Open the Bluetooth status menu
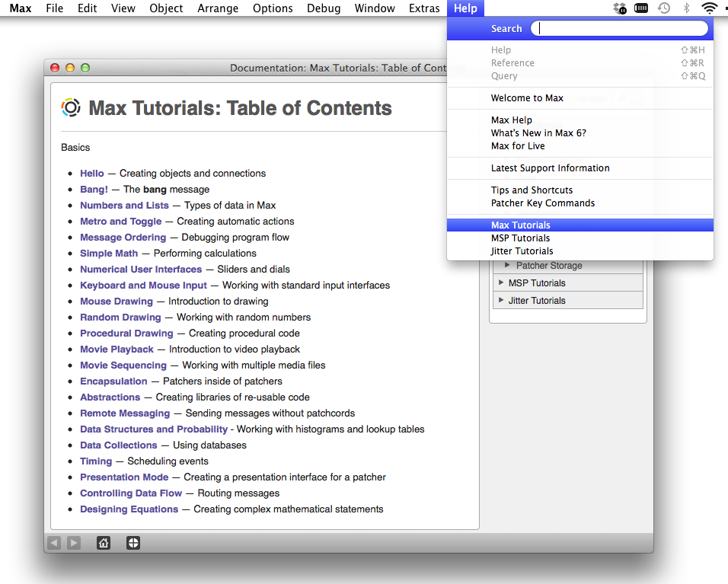The height and width of the screenshot is (584, 728). pos(687,8)
